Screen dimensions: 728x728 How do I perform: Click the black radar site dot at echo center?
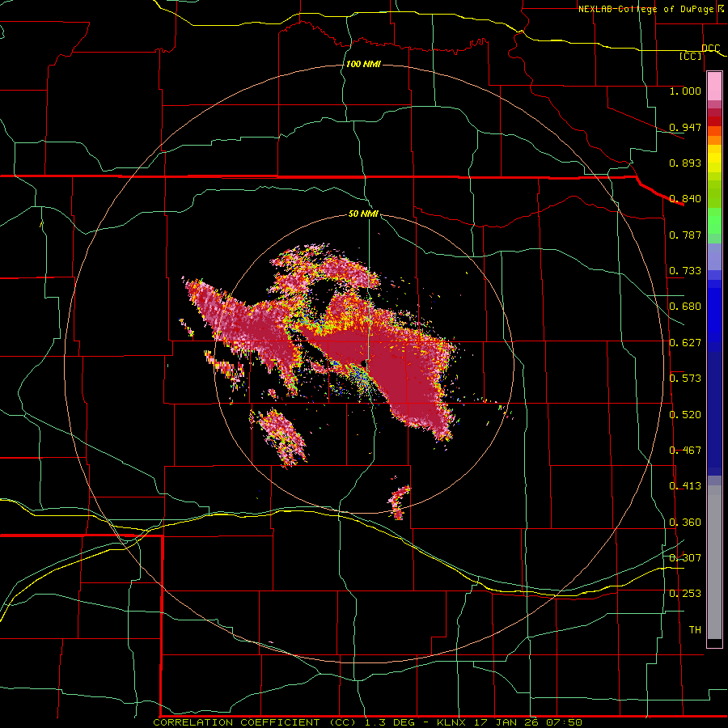pos(363,363)
